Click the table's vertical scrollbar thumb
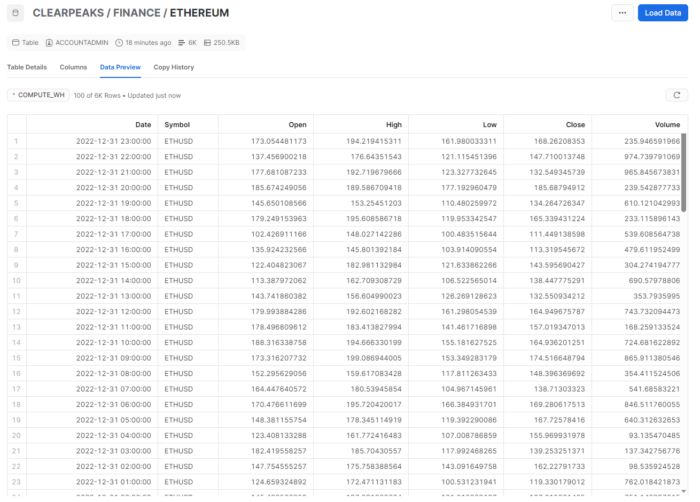The height and width of the screenshot is (502, 700). 683,172
